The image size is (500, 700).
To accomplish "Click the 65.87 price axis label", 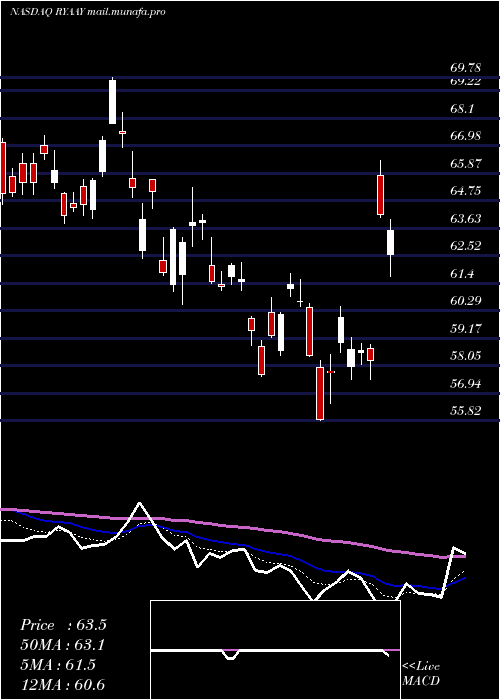I will click(466, 164).
